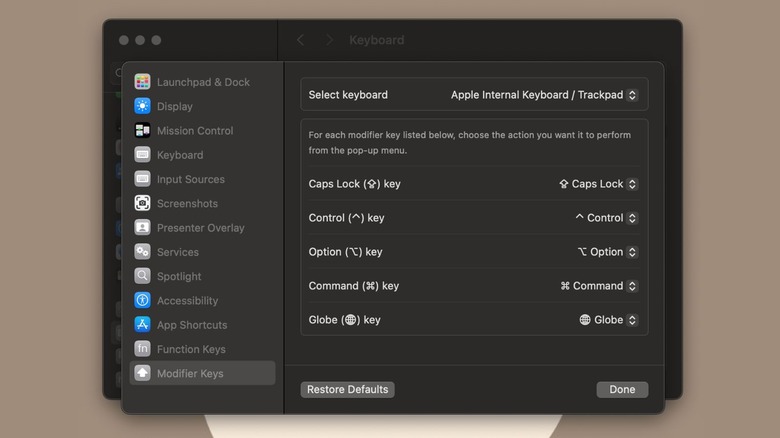Screen dimensions: 780x438
Task: Click the 'Globe (🌐) key' label
Action: pos(344,320)
